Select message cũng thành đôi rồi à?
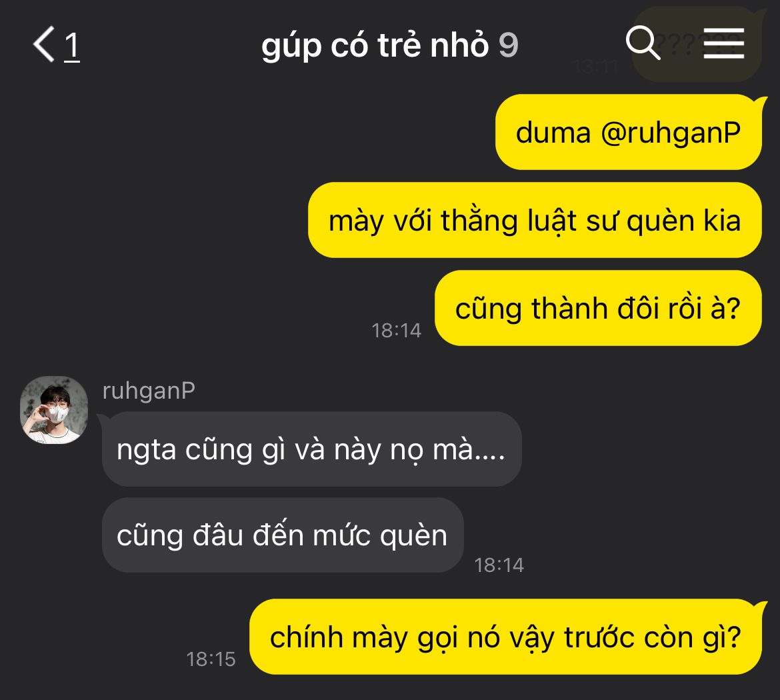 598,308
